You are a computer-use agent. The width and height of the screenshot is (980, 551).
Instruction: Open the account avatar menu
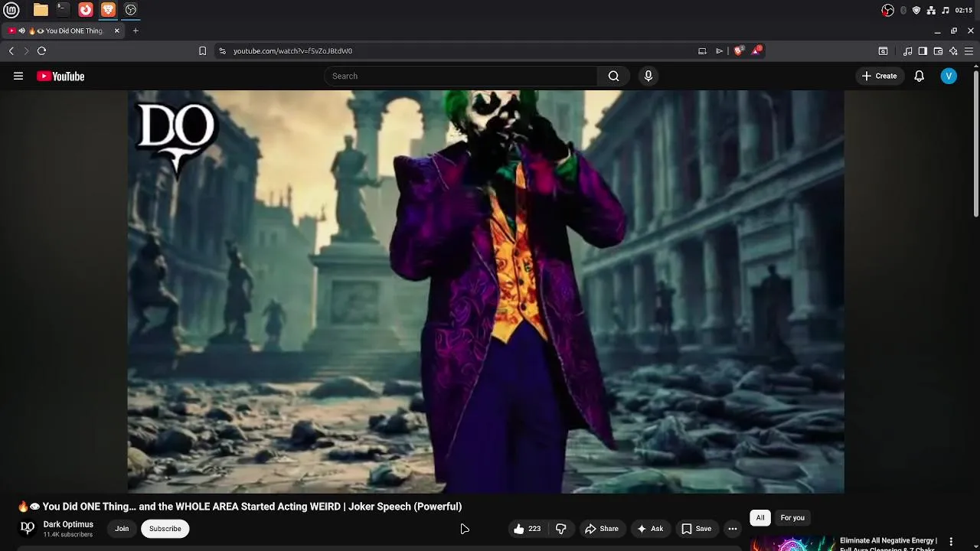pos(949,76)
